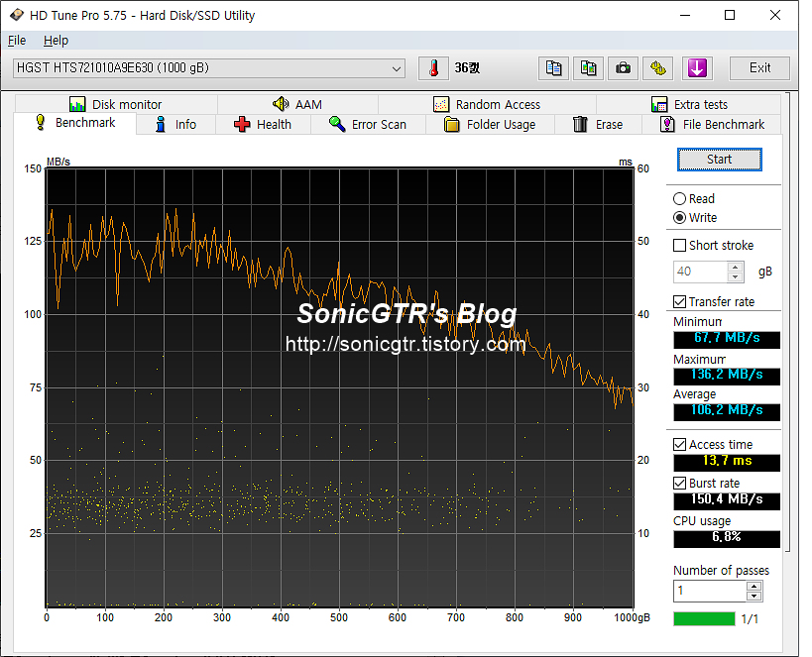The height and width of the screenshot is (657, 812).
Task: Click the HD Tune Pro title bar icon
Action: (17, 15)
